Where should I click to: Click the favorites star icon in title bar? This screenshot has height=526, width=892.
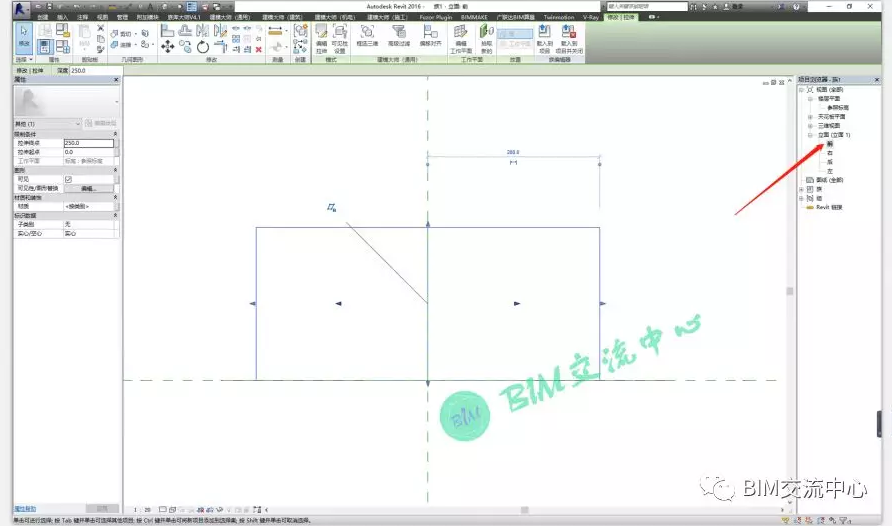tap(715, 7)
